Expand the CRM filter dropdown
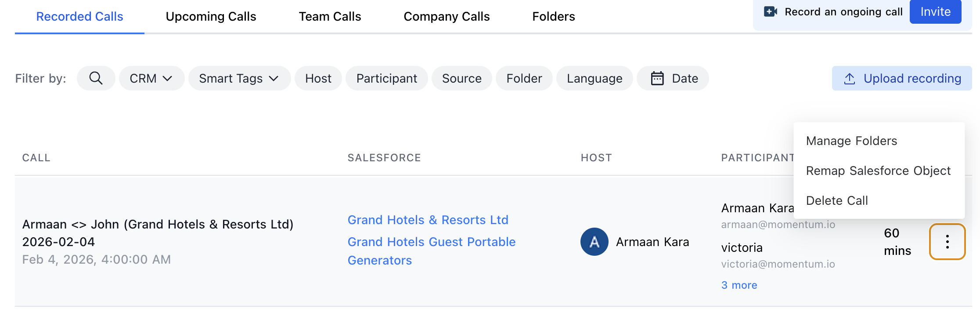The width and height of the screenshot is (980, 312). [151, 78]
